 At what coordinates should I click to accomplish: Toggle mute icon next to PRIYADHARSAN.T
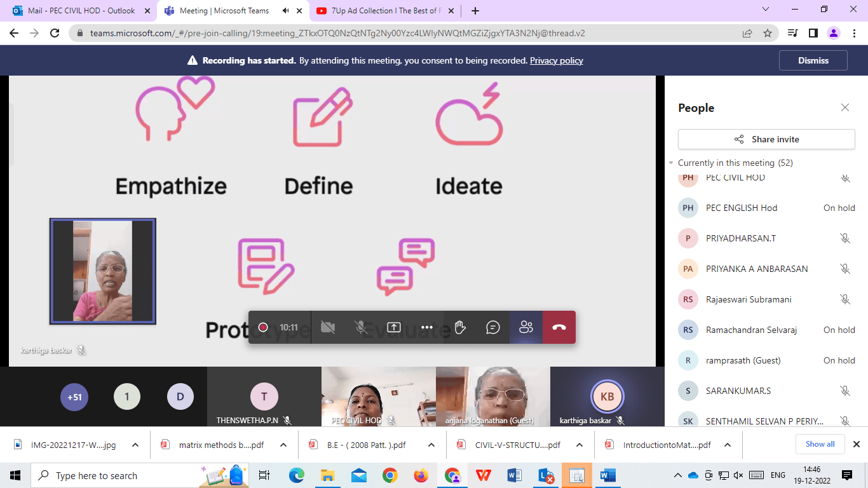coord(844,238)
